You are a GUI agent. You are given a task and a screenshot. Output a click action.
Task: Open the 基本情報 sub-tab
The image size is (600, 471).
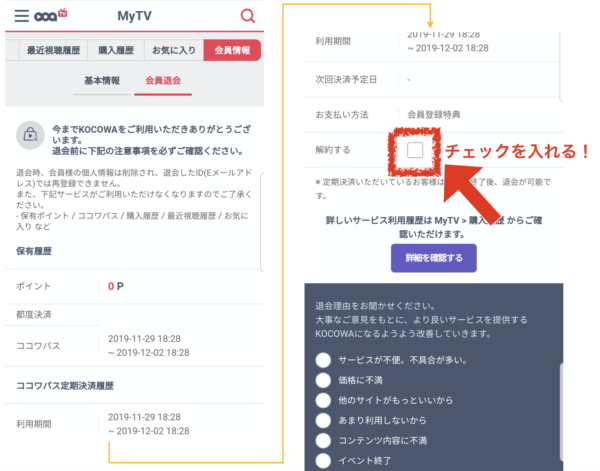point(102,81)
